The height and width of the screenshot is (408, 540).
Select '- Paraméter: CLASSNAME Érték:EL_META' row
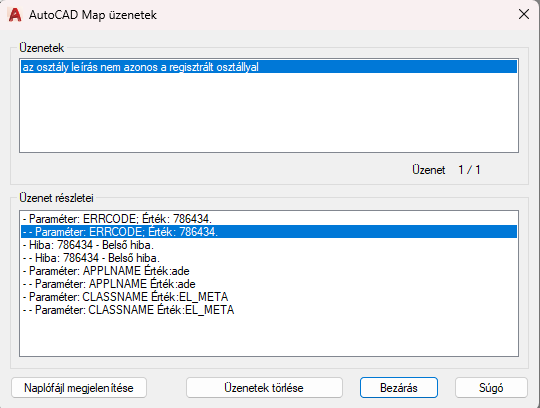[x=269, y=297]
